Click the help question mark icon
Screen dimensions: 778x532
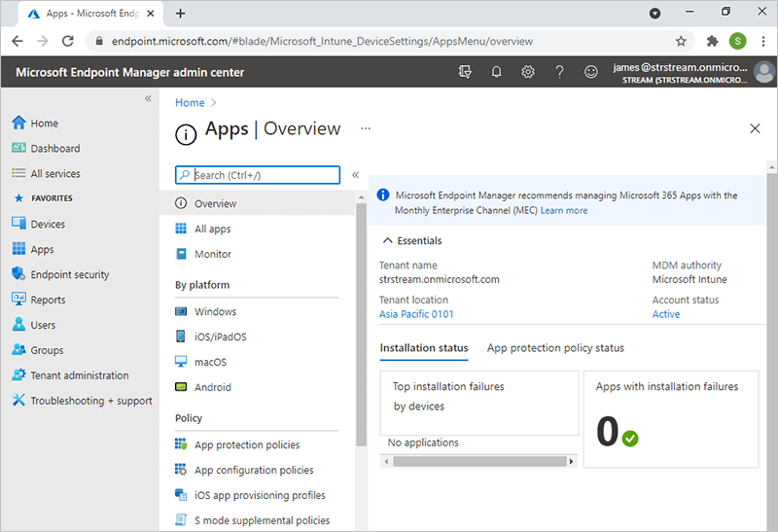click(559, 72)
